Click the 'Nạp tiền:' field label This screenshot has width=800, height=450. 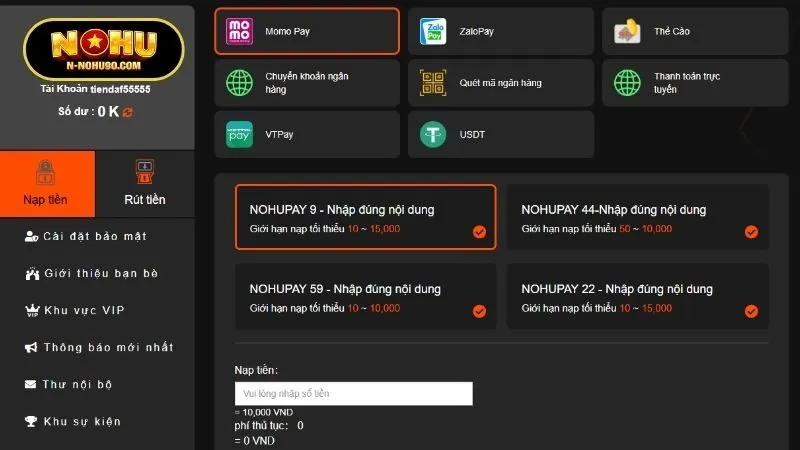(256, 370)
